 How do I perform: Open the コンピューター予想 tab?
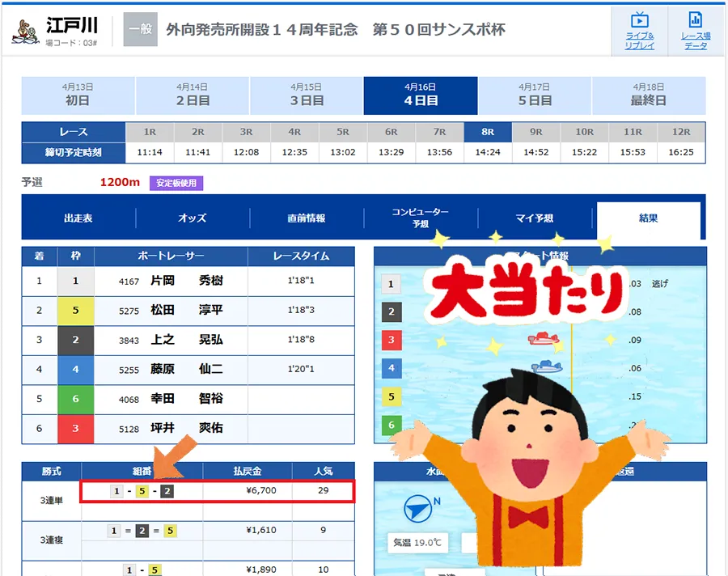coord(421,218)
